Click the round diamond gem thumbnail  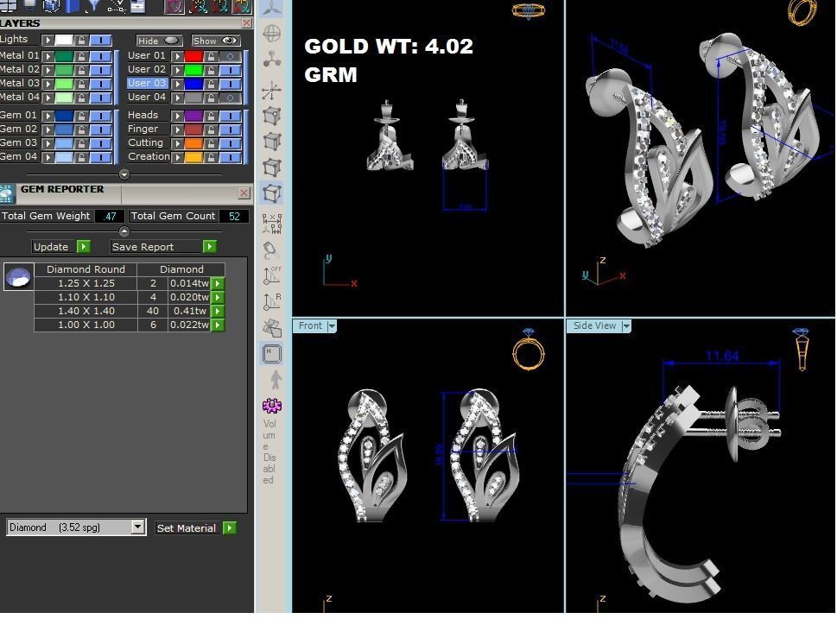[x=19, y=277]
